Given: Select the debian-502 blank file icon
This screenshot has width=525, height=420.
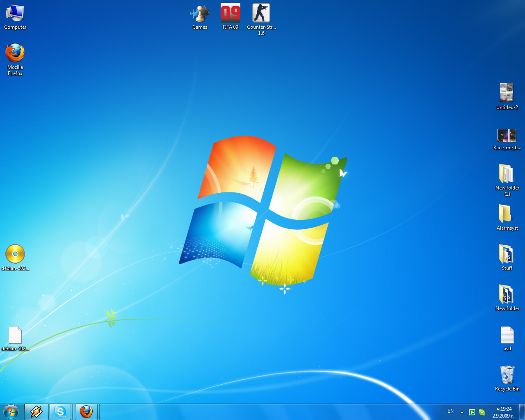Looking at the screenshot, I should coord(15,339).
